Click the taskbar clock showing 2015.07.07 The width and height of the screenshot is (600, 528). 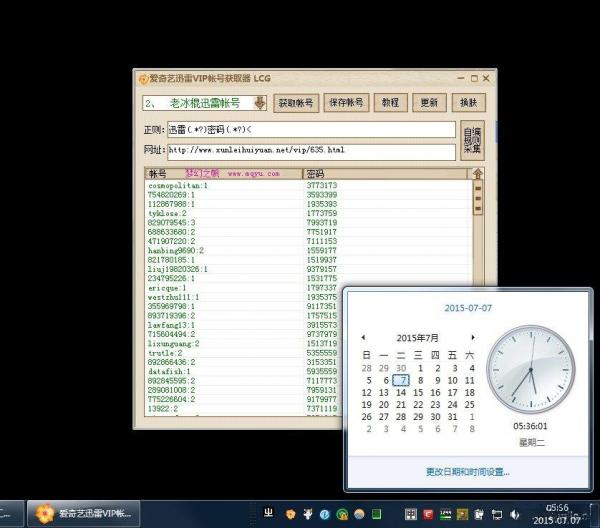[x=557, y=514]
